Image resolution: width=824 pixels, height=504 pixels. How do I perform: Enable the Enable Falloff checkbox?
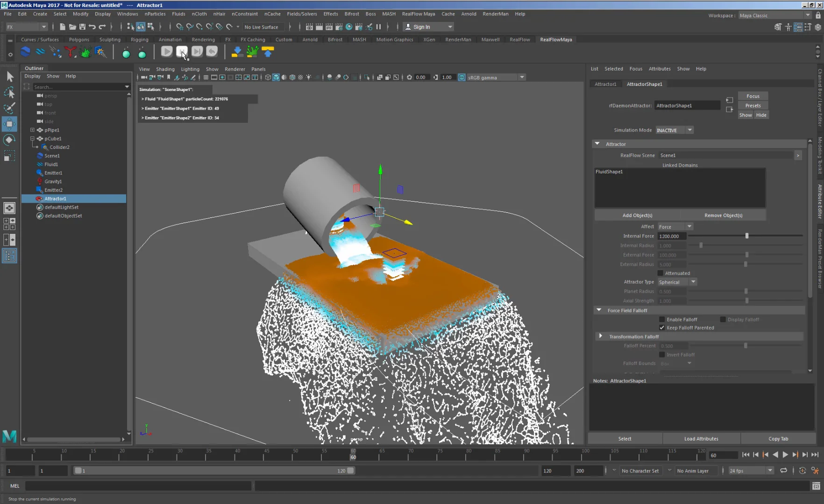tap(662, 319)
